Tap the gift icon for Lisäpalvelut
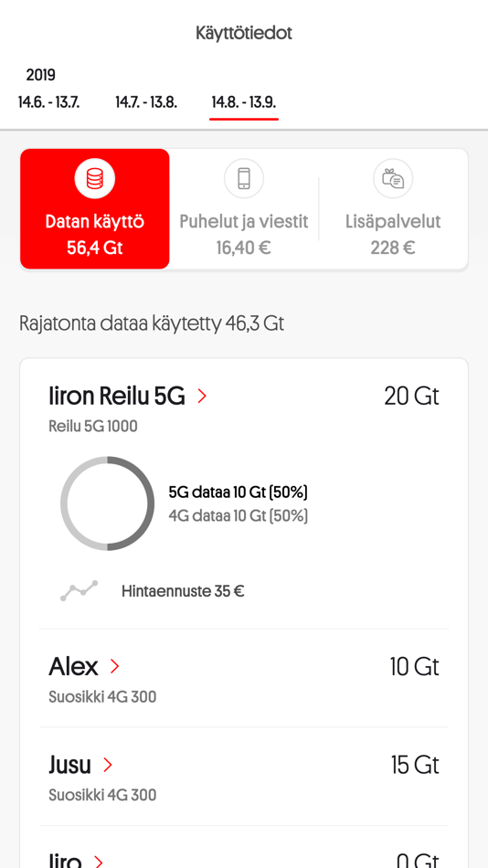Image resolution: width=488 pixels, height=868 pixels. click(393, 179)
